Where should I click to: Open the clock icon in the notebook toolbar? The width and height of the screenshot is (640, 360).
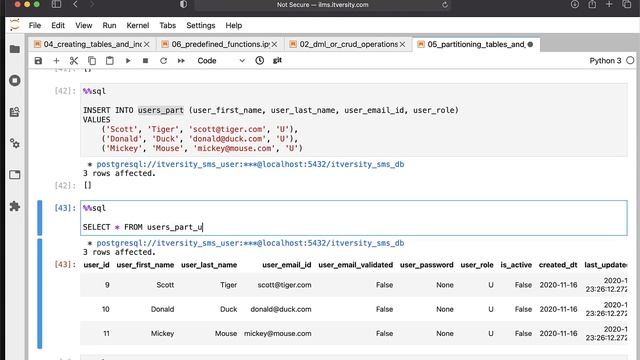(260, 60)
